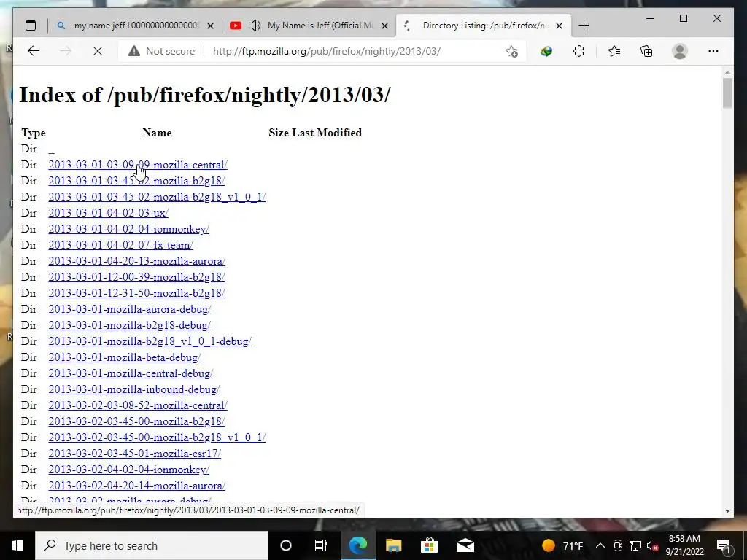Open the user profile avatar

680,51
